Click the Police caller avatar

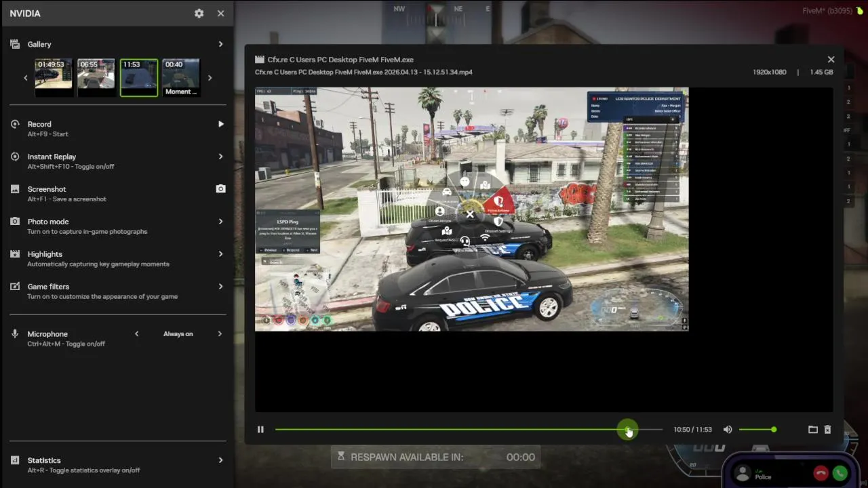click(x=743, y=473)
